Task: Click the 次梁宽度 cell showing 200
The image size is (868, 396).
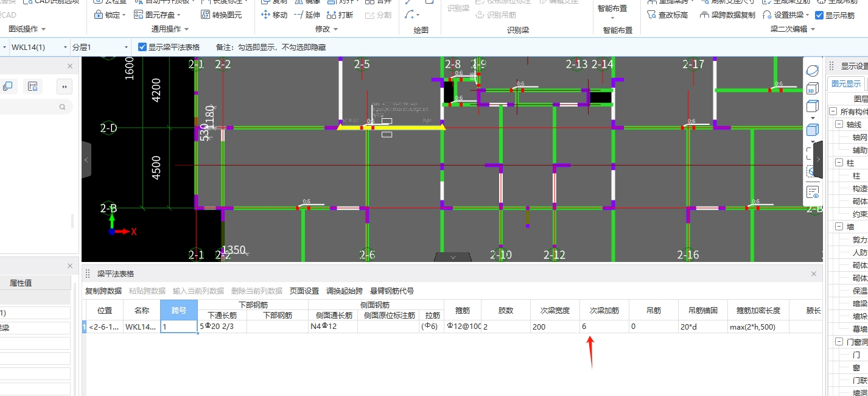Action: tap(555, 327)
